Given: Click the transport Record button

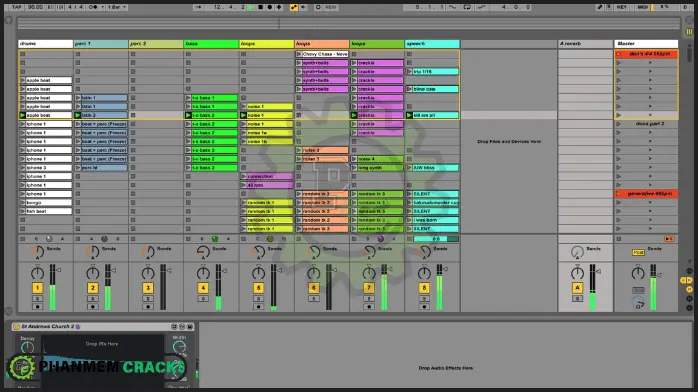Looking at the screenshot, I should (x=269, y=7).
